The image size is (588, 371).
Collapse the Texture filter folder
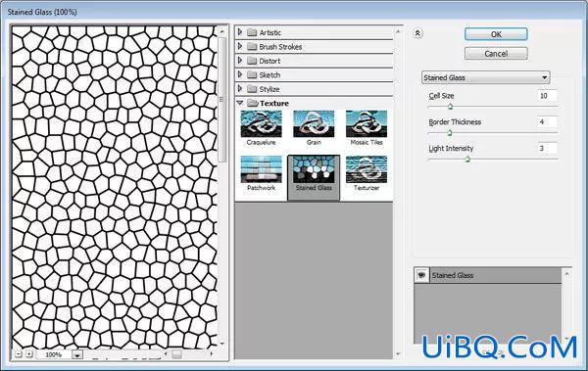coord(240,103)
